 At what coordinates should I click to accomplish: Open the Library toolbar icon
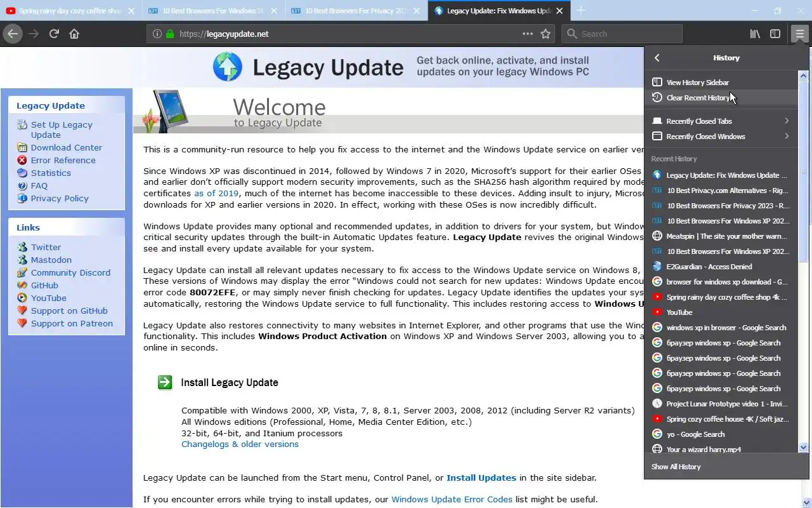tap(755, 34)
